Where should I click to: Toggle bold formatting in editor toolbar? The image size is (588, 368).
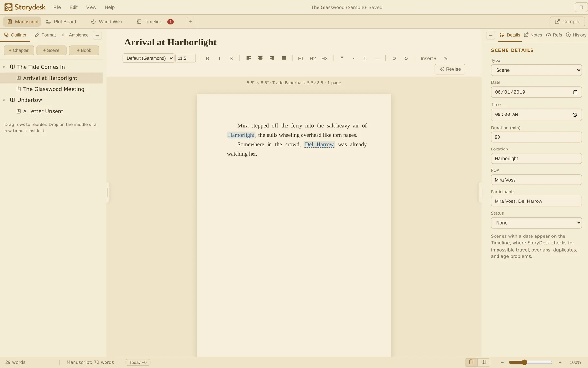(x=207, y=58)
